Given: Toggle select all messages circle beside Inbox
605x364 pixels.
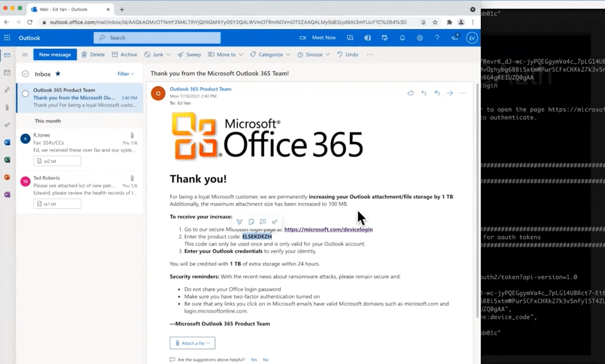Looking at the screenshot, I should point(25,74).
